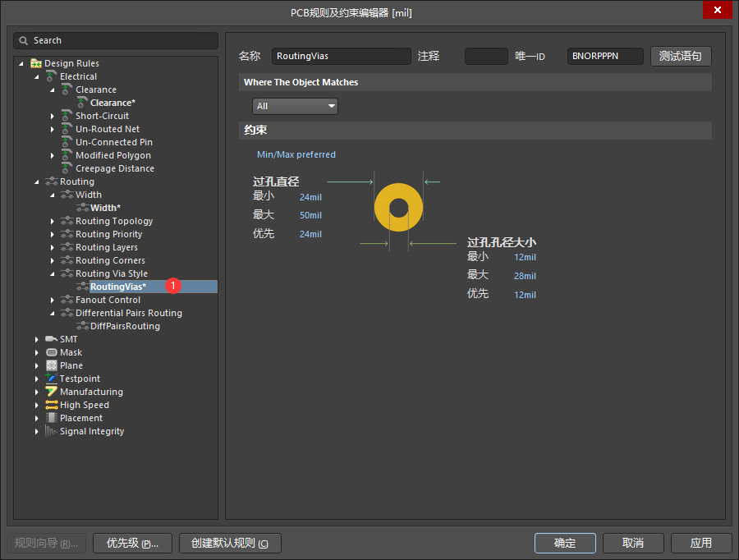Viewport: 739px width, 560px height.
Task: Expand the Modified Polygon node
Action: pos(53,155)
